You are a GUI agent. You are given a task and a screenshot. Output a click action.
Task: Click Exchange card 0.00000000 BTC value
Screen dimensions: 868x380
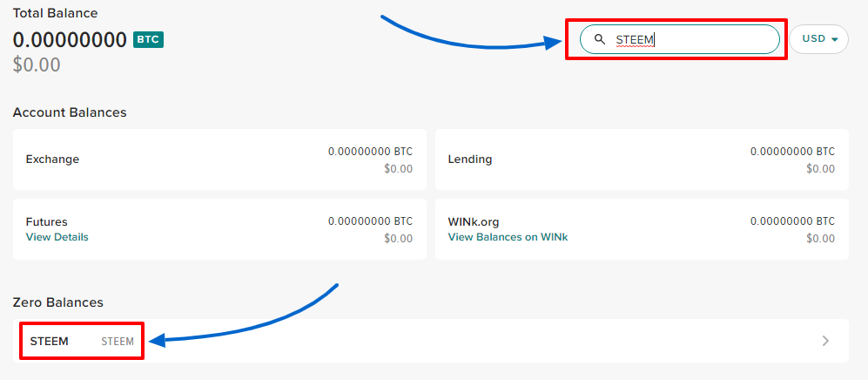click(x=370, y=152)
